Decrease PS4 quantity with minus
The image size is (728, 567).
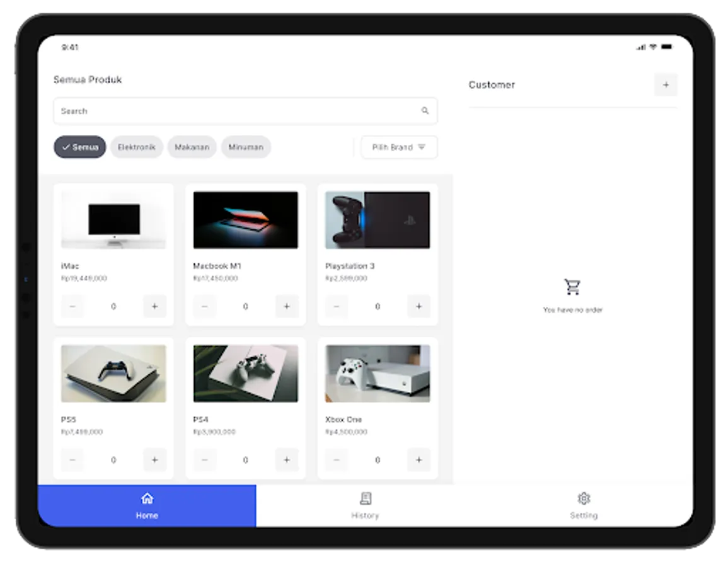coord(205,460)
